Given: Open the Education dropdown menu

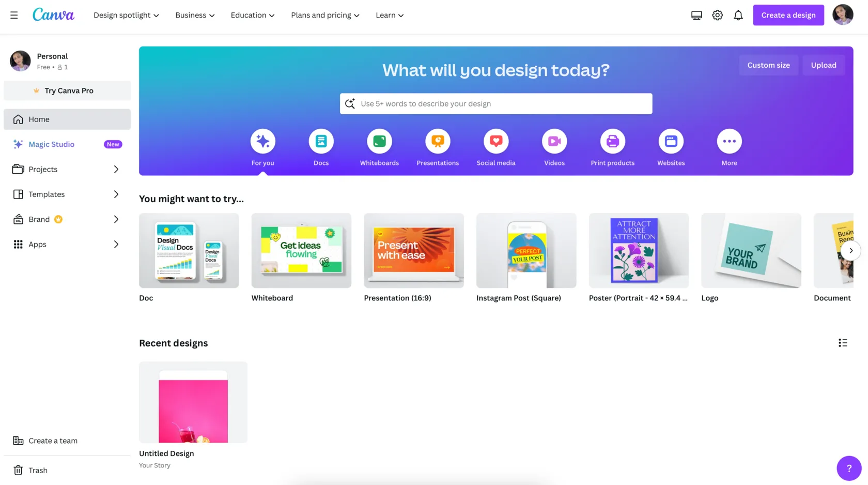Looking at the screenshot, I should [252, 15].
